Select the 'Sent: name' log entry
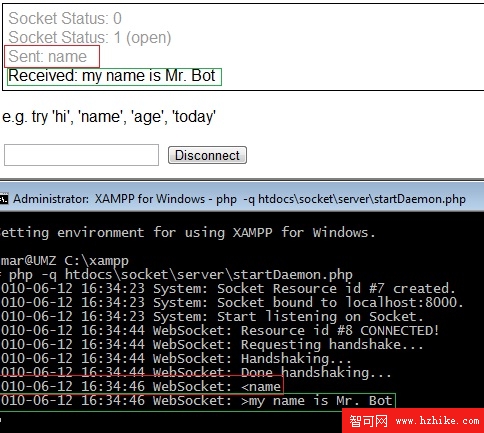484x433 pixels. (x=48, y=56)
